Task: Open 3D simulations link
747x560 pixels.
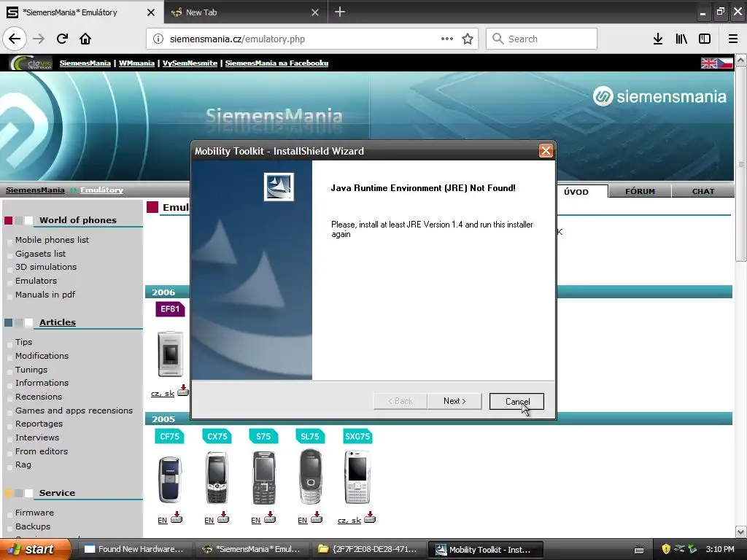Action: tap(46, 267)
